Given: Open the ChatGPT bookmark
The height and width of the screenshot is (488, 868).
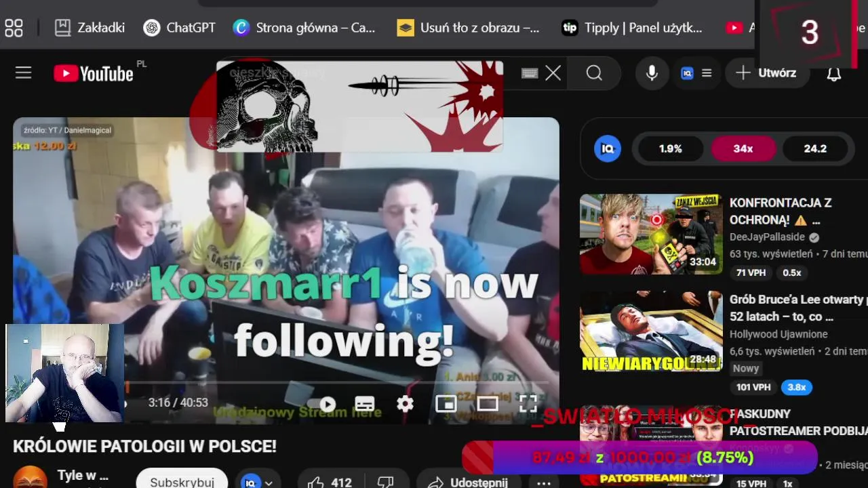Looking at the screenshot, I should (180, 28).
